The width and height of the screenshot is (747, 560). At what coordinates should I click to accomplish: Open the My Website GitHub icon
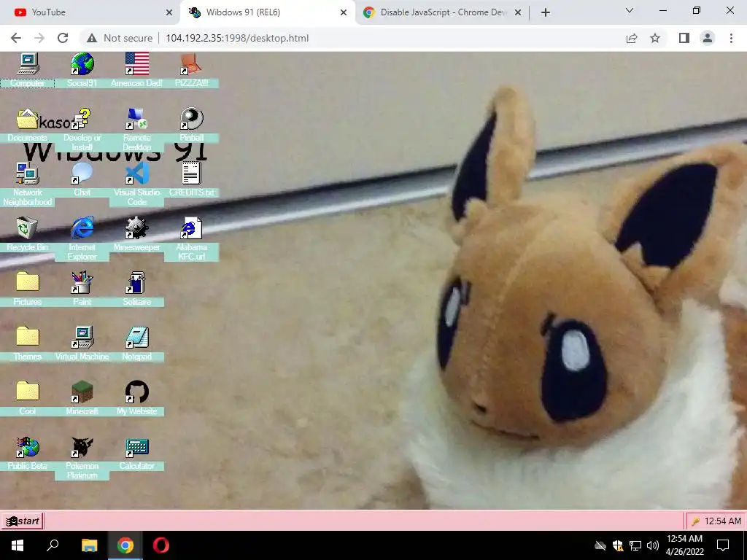point(136,392)
